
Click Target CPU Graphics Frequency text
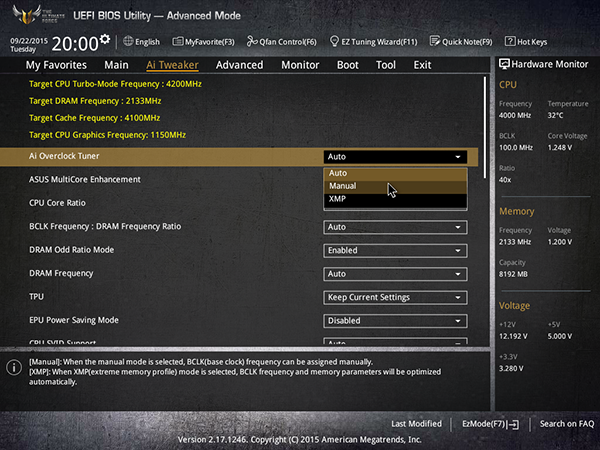108,135
